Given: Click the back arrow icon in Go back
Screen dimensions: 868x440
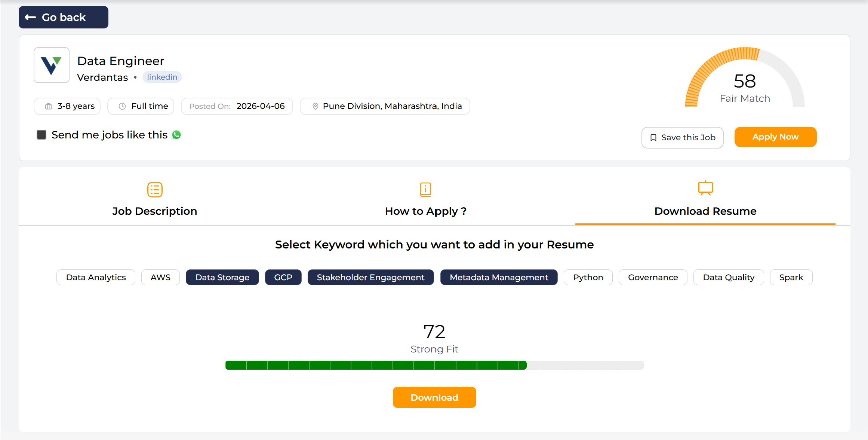Looking at the screenshot, I should (30, 17).
